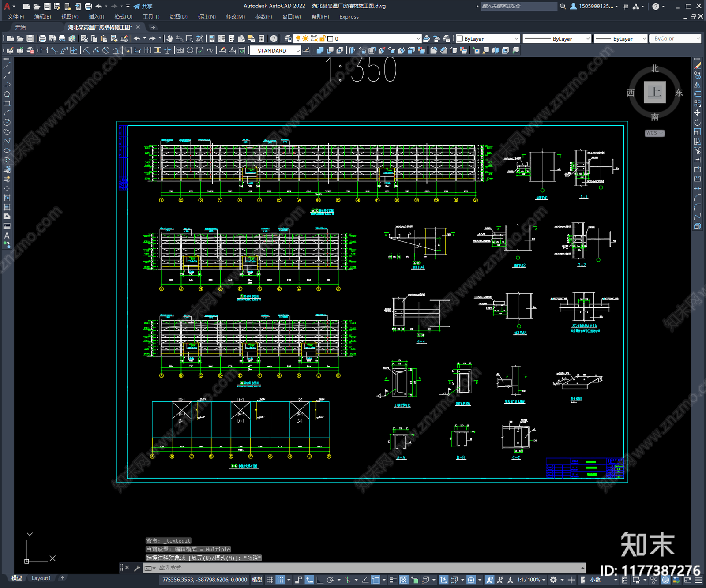Open the ByLayer lineweight dropdown
706x588 pixels.
620,39
